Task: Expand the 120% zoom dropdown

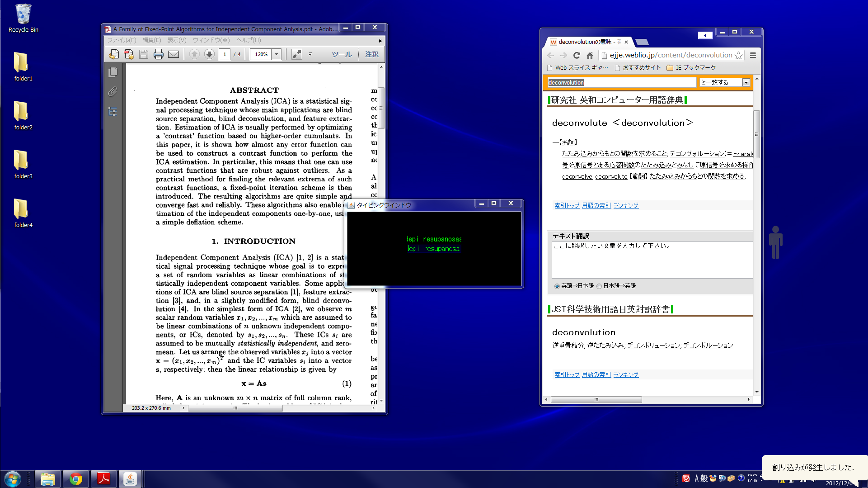Action: 277,54
